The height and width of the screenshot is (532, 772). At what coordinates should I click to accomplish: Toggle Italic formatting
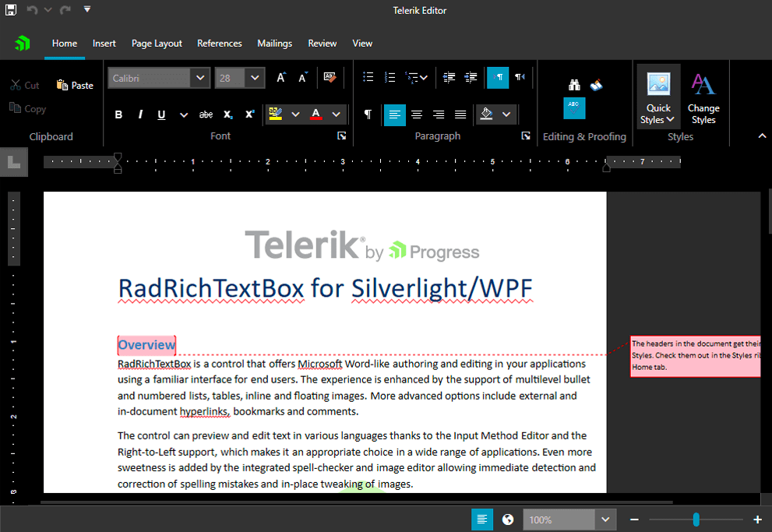click(x=140, y=115)
